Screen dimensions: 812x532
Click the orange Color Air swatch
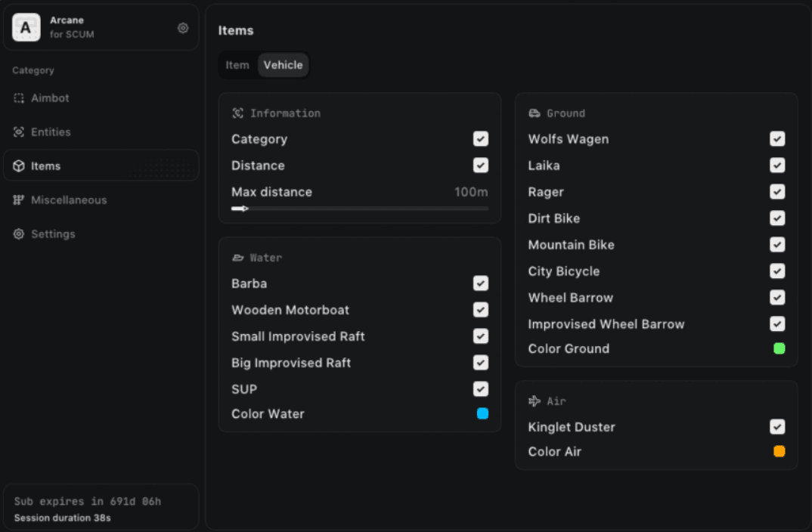[779, 451]
